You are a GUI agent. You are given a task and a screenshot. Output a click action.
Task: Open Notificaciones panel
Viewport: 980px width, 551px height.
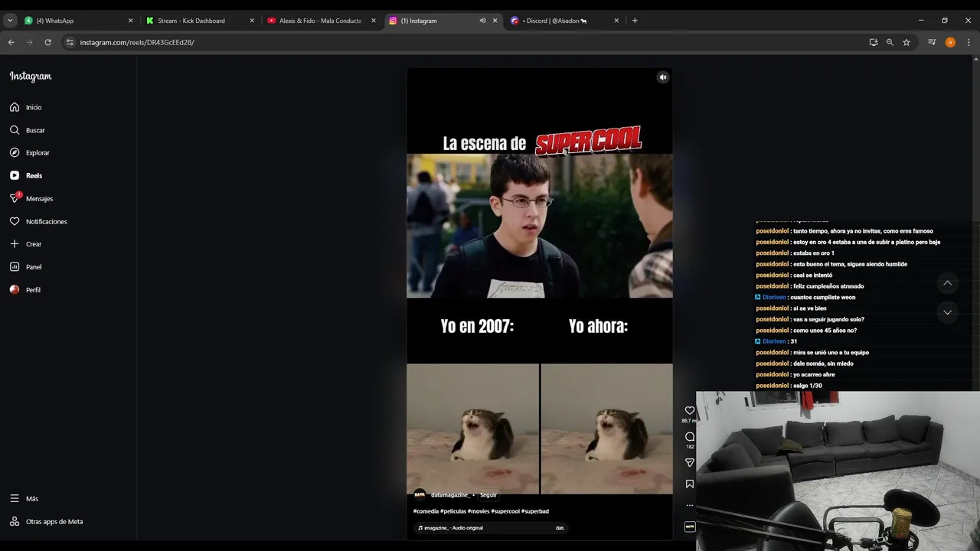pyautogui.click(x=38, y=221)
